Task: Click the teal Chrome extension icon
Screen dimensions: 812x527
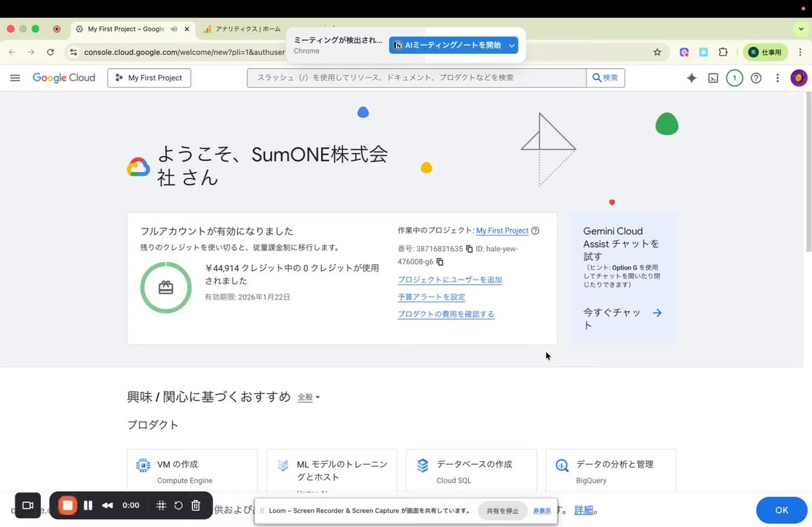Action: [x=703, y=52]
